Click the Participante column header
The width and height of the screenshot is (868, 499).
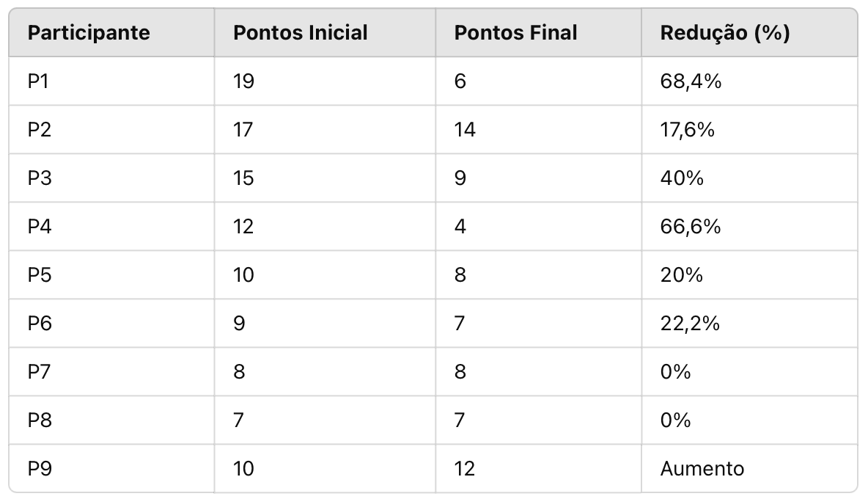click(x=112, y=33)
